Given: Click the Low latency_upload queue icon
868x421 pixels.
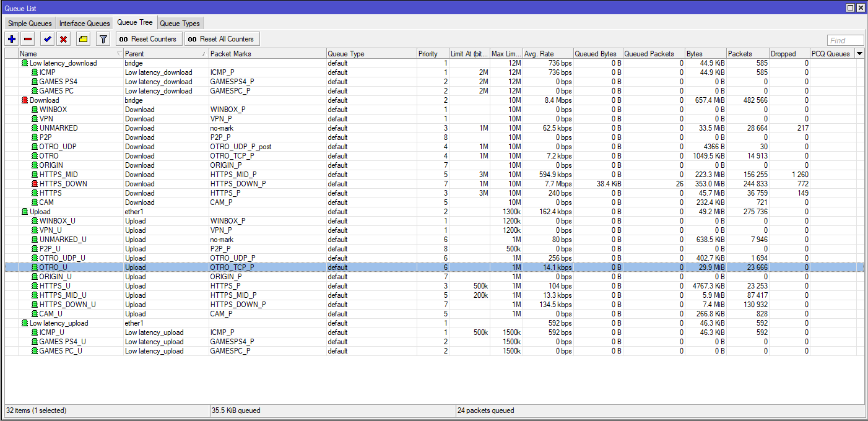Looking at the screenshot, I should point(25,323).
